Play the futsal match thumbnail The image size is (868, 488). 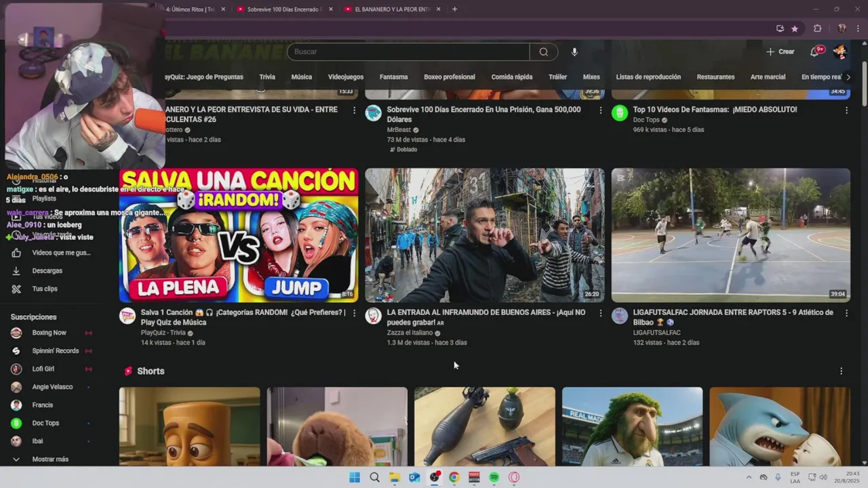pos(730,235)
